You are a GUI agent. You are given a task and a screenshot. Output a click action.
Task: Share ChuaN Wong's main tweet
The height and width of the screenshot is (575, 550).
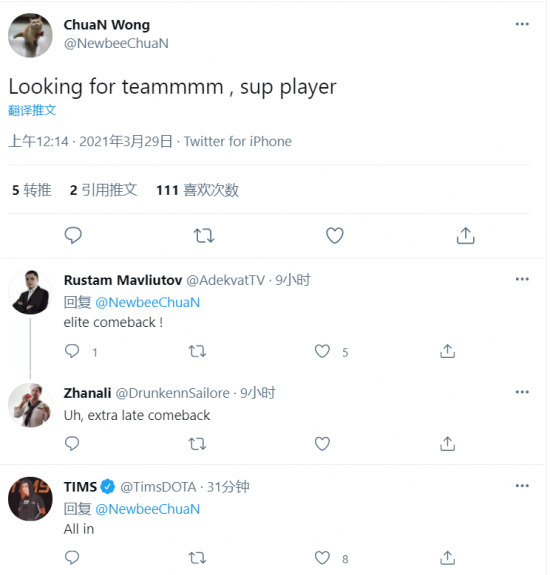pyautogui.click(x=465, y=235)
